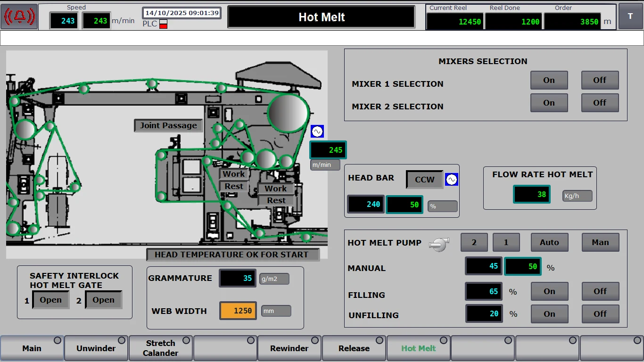Open the Rewinder tab

tap(289, 348)
